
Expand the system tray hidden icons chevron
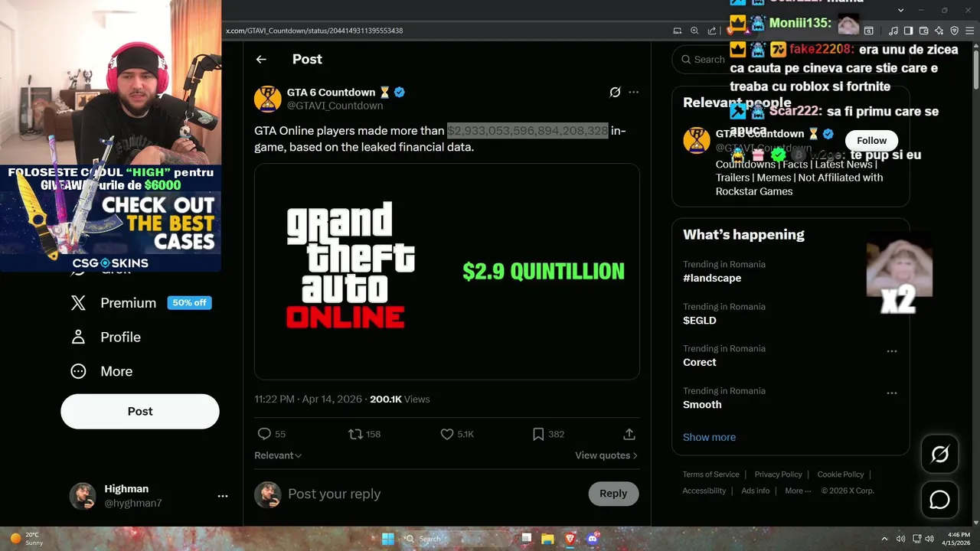point(884,539)
